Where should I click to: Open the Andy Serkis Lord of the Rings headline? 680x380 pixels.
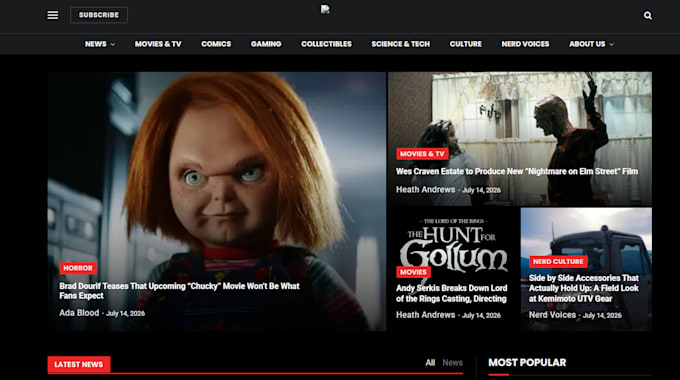click(x=451, y=293)
